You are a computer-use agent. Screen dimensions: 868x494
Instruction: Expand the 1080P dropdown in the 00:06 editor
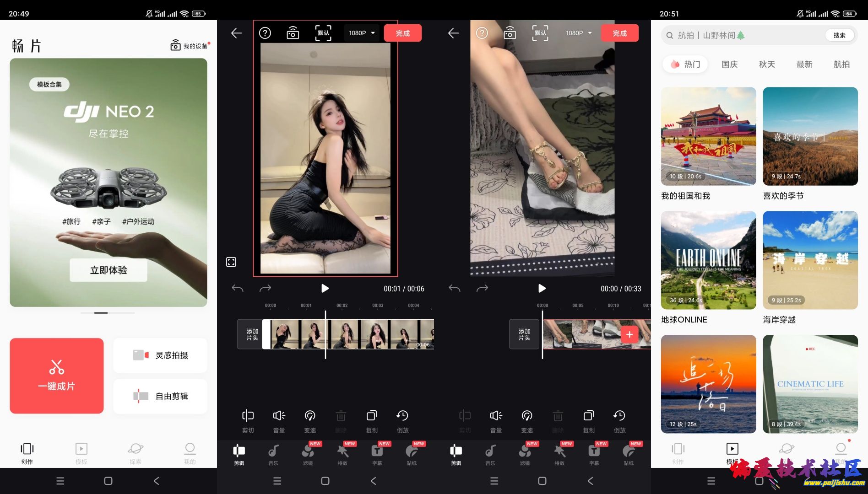[x=362, y=33]
